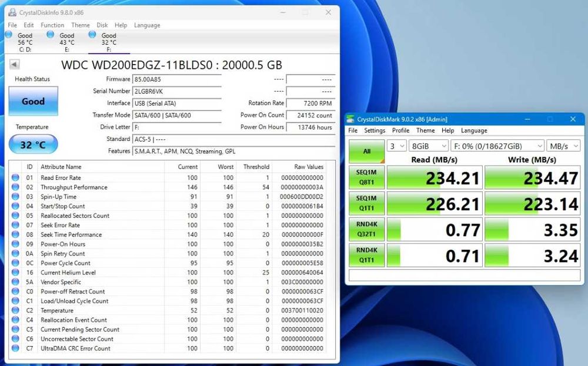Click the CrystalDiskMark bottom comment box
The width and height of the screenshot is (588, 366).
[x=465, y=275]
